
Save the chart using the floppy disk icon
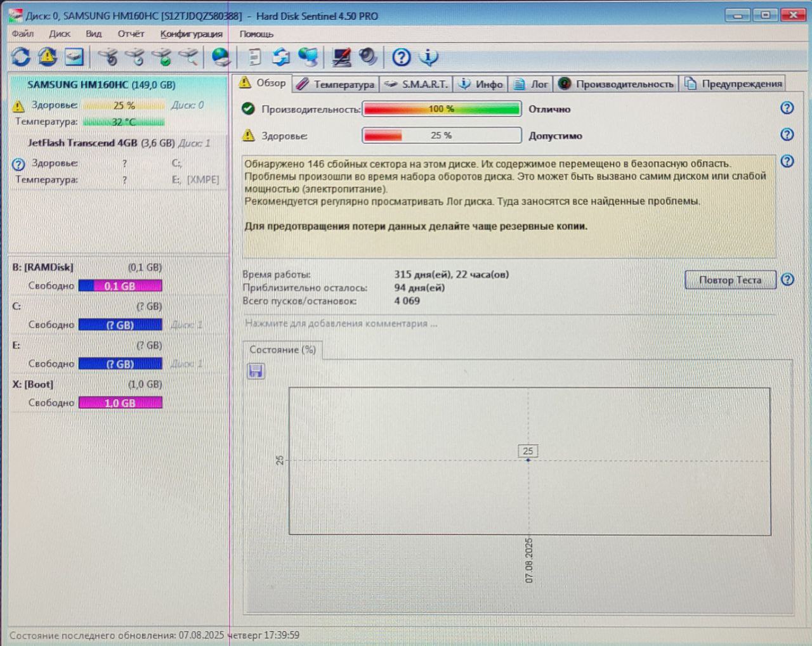[x=256, y=371]
